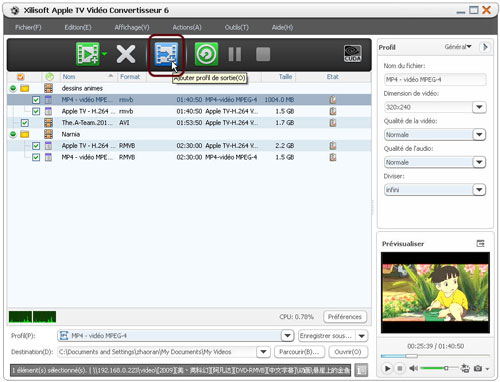The width and height of the screenshot is (500, 382).
Task: Open the Aide(H) menu
Action: pos(282,27)
